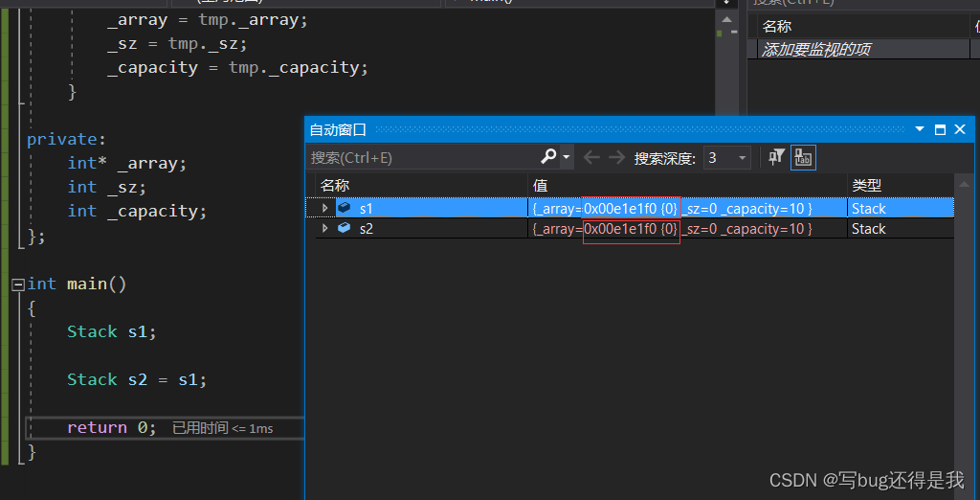980x500 pixels.
Task: Click the 'int _capacity;' declaration line
Action: coord(137,211)
